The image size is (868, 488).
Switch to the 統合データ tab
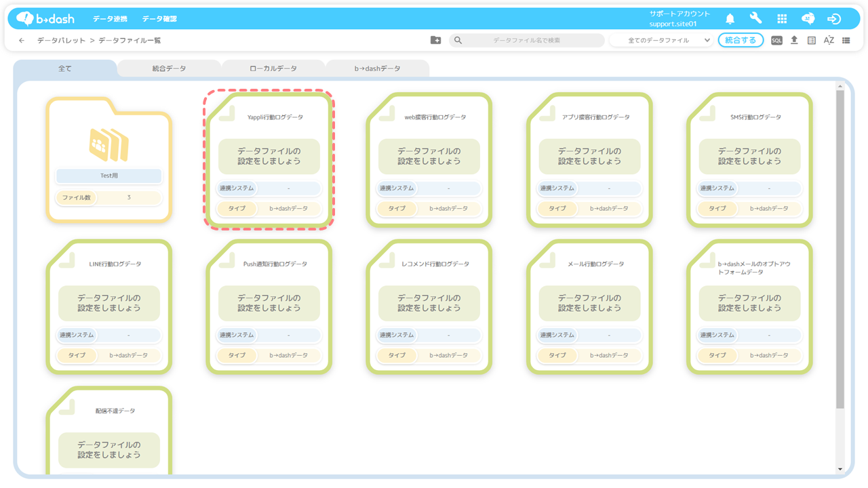tap(169, 68)
